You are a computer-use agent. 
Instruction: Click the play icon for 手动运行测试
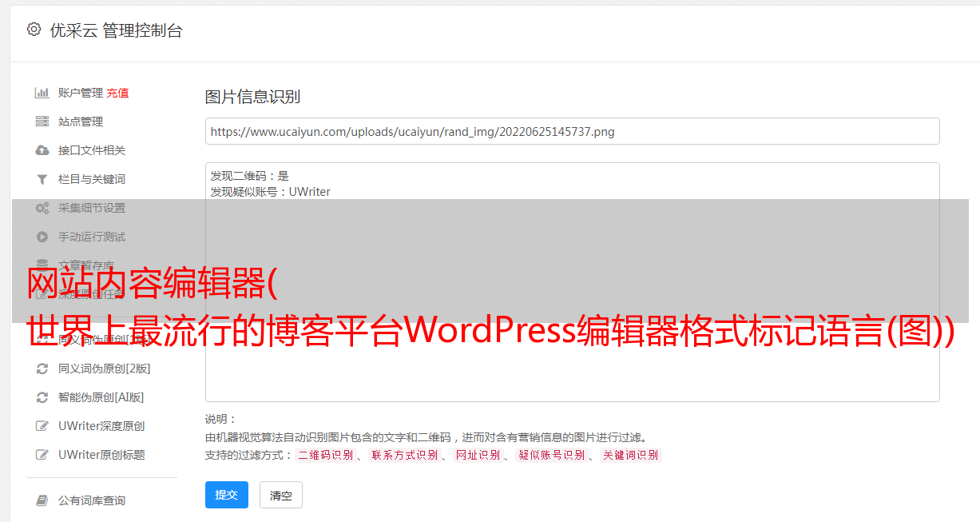point(42,237)
